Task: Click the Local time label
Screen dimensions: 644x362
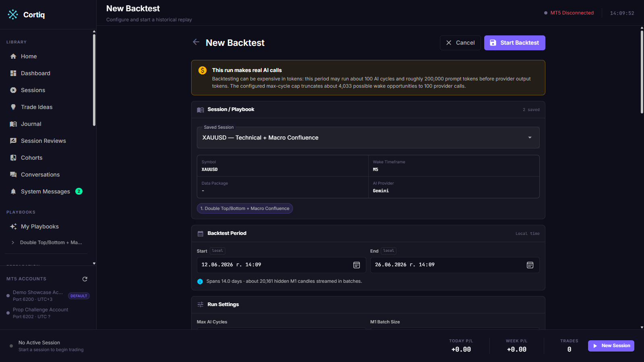Action: tap(528, 234)
